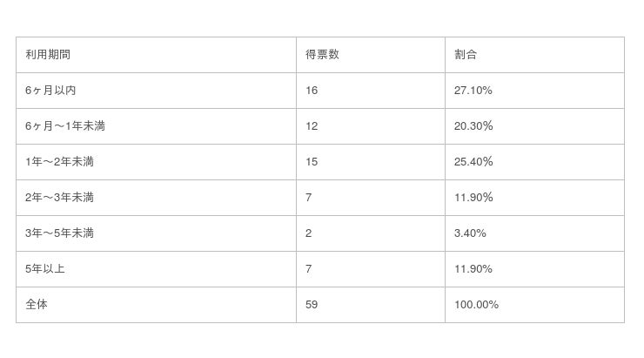Select the 3年〜5年未満 row label
This screenshot has width=644, height=358.
(59, 233)
